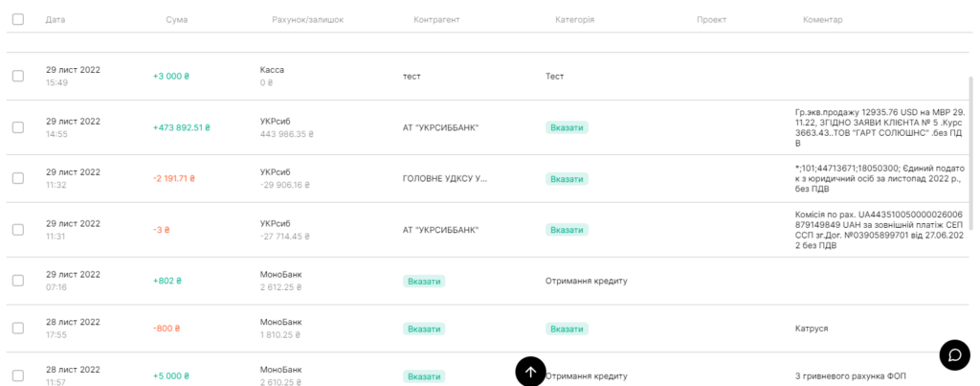Click the comment starting Комісія по рах.
The height and width of the screenshot is (386, 980).
(880, 230)
